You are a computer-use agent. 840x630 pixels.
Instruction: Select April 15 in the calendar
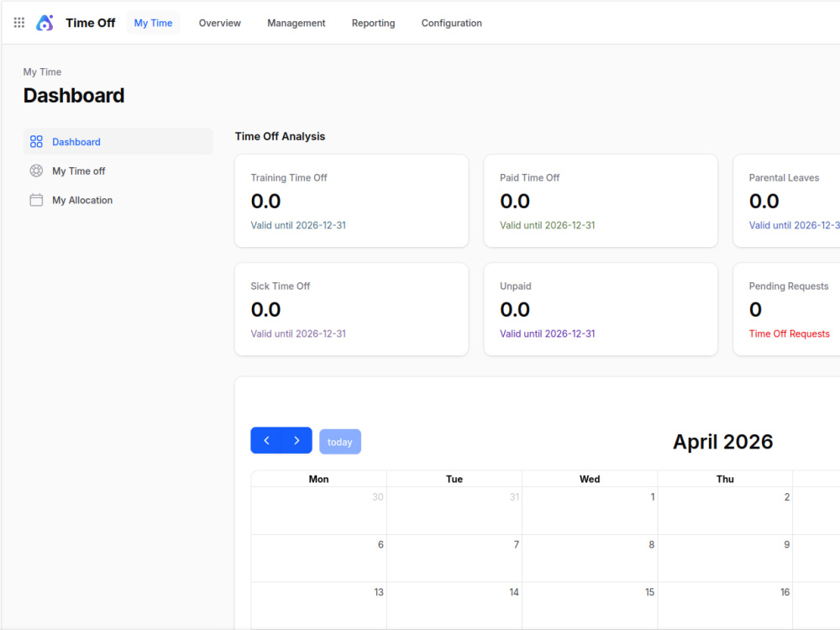tap(590, 606)
